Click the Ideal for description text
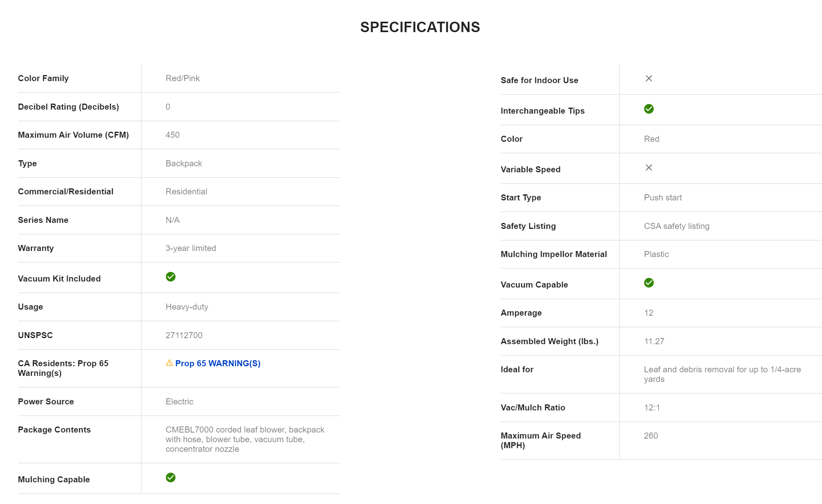The height and width of the screenshot is (504, 822). (722, 374)
